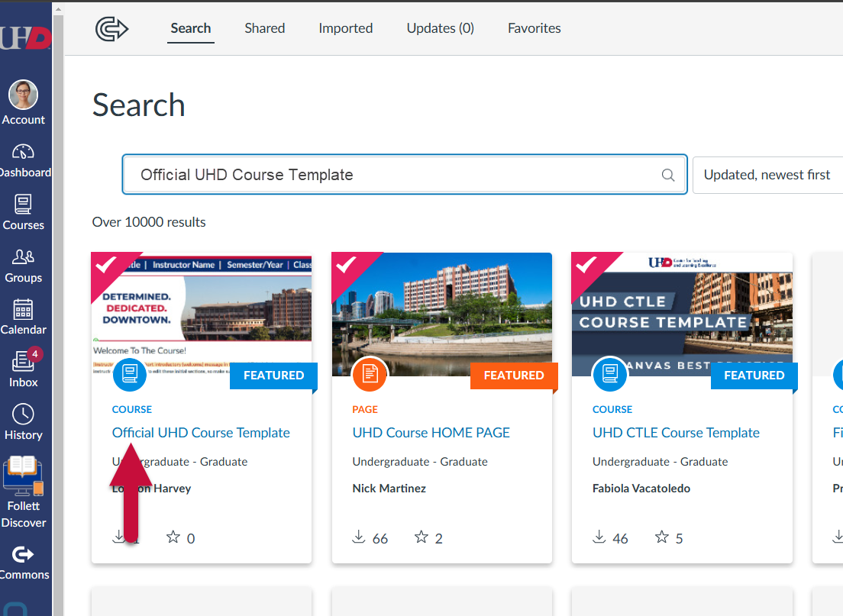843x616 pixels.
Task: Click favorites star on UHD CTLE Course Template card
Action: click(662, 537)
